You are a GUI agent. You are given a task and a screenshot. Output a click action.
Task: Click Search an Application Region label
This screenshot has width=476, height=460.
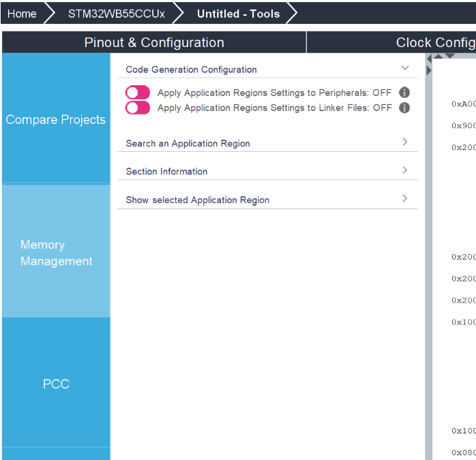coord(188,143)
